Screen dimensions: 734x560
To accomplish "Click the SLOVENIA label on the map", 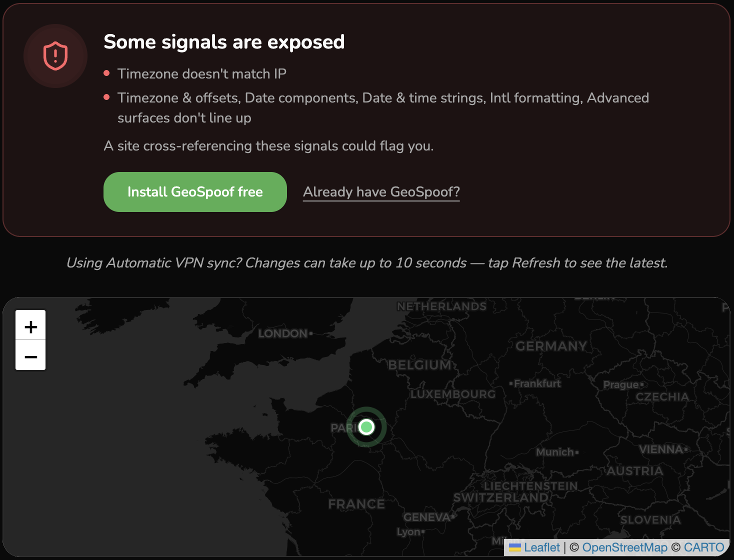I will [650, 520].
